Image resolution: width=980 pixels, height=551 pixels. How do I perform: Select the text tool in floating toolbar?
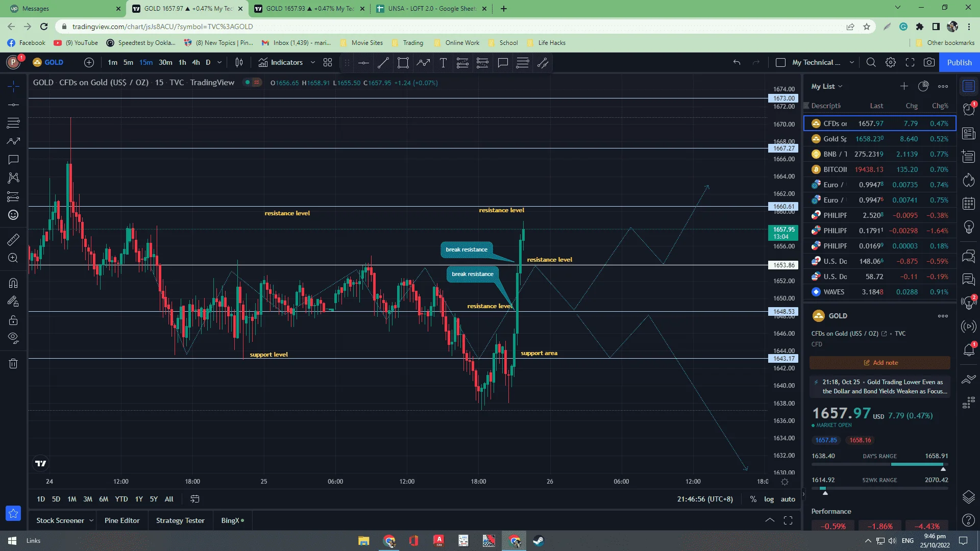pos(443,63)
